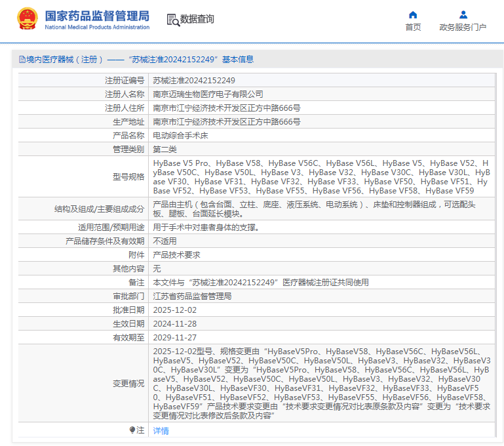504x446 pixels.
Task: Click the 第二类 category value
Action: pyautogui.click(x=165, y=150)
